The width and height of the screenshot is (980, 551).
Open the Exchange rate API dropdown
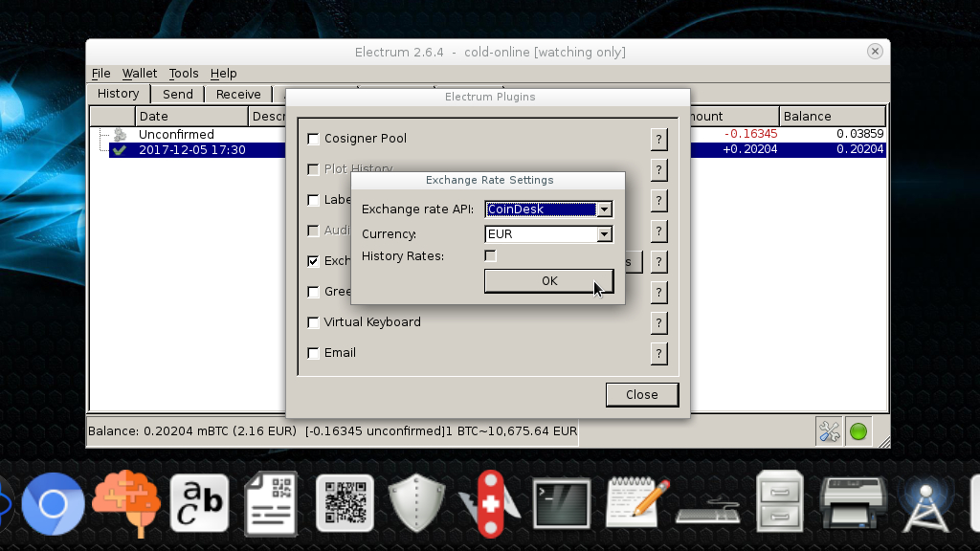click(548, 209)
